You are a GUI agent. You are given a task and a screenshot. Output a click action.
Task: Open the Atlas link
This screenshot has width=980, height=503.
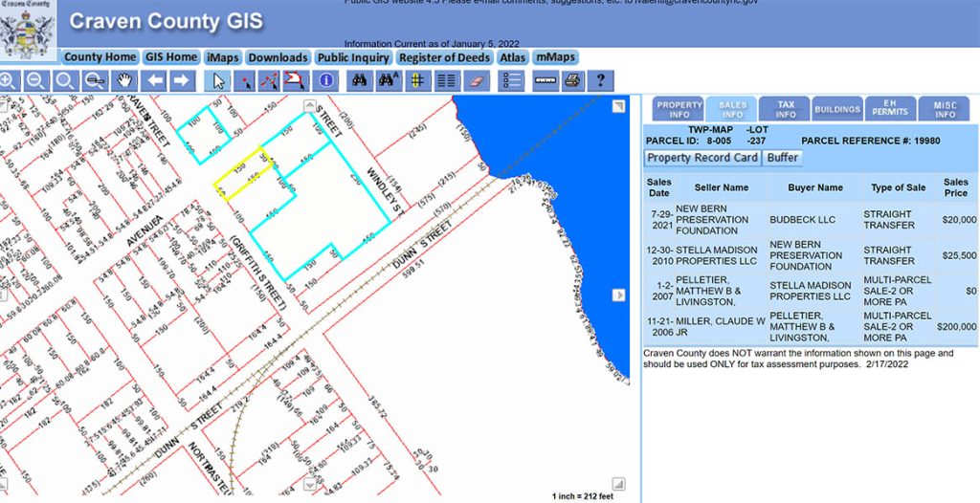point(513,57)
